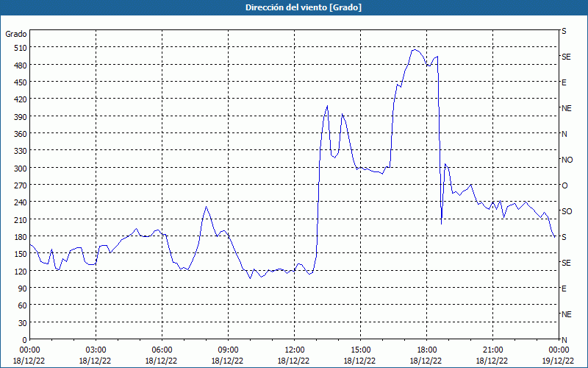This screenshot has width=588, height=368.
Task: Select the 270 degree axis label
Action: 21,185
